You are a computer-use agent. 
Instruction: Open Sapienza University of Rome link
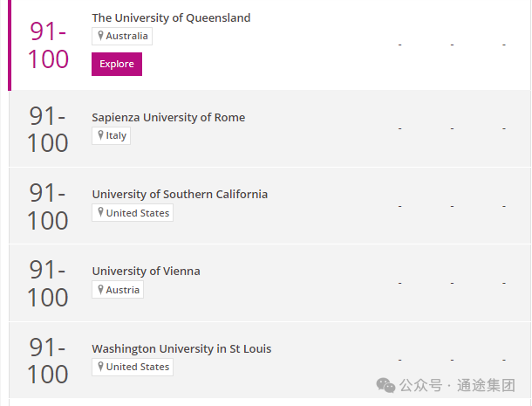point(168,117)
